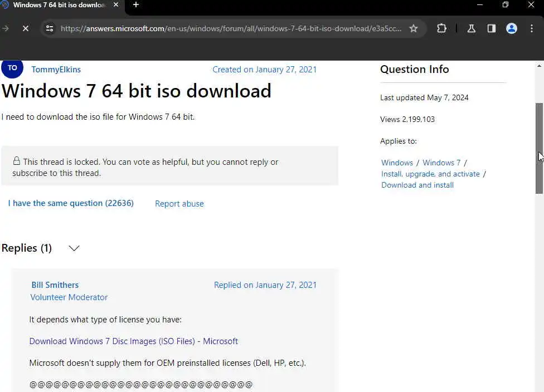The image size is (544, 392).
Task: Click Created on January 27, 2021 link
Action: [x=264, y=69]
